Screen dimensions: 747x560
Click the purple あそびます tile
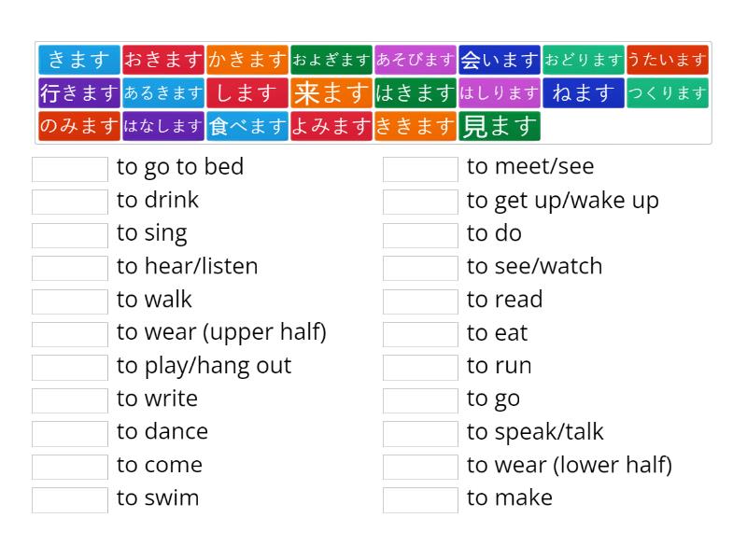[x=416, y=61]
